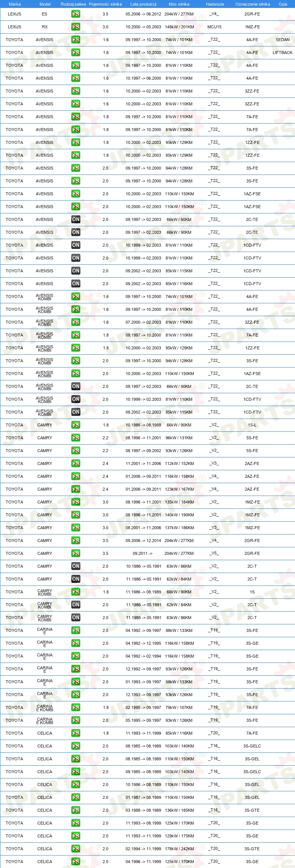295x868 pixels.
Task: Select the fuel icon in the Avensis LIFTBACK row
Action: coord(76,53)
